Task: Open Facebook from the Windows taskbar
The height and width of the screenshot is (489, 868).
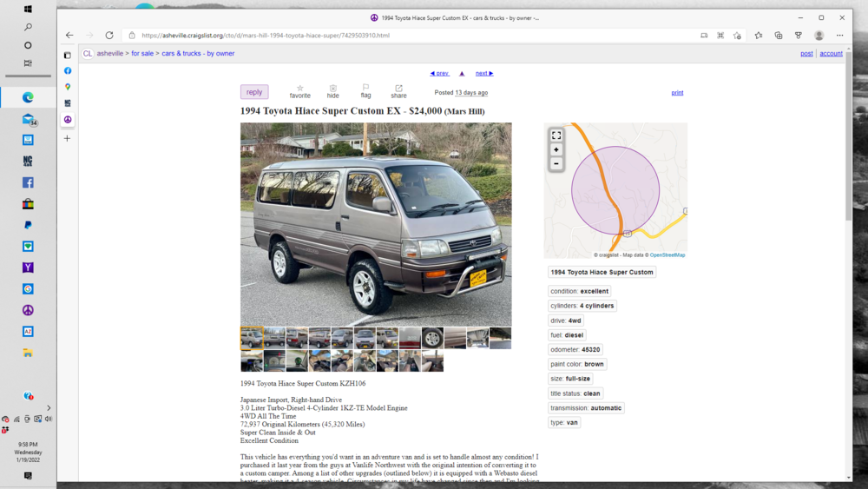Action: pyautogui.click(x=28, y=182)
